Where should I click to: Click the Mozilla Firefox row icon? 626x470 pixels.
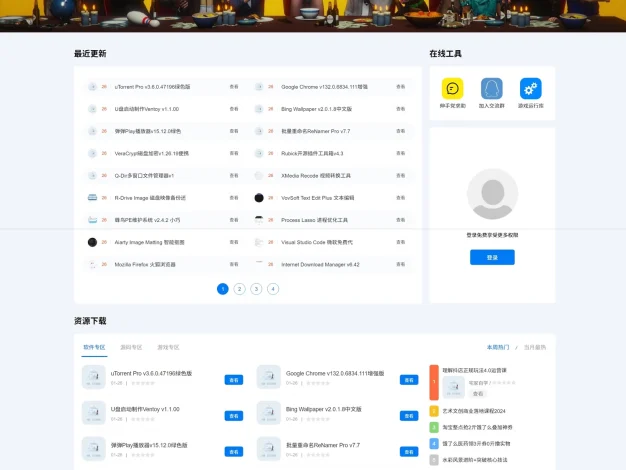pyautogui.click(x=92, y=264)
